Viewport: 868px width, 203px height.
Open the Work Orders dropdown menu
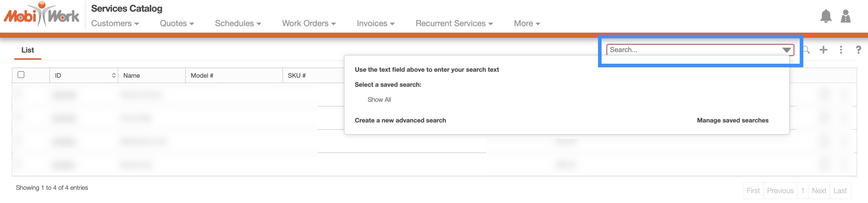click(309, 24)
